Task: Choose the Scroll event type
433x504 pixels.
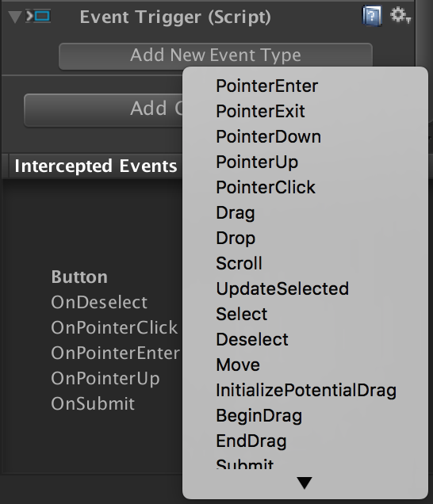Action: click(x=305, y=263)
